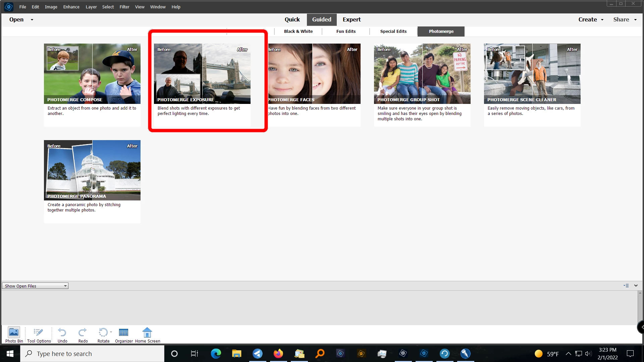
Task: Expand the Open recent files arrow
Action: coord(32,20)
